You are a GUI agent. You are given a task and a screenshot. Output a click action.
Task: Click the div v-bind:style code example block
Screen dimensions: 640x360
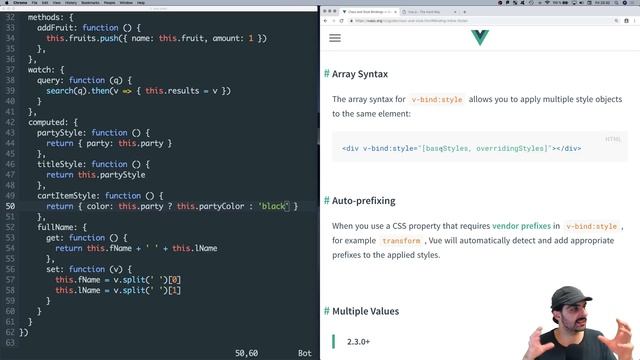click(480, 147)
